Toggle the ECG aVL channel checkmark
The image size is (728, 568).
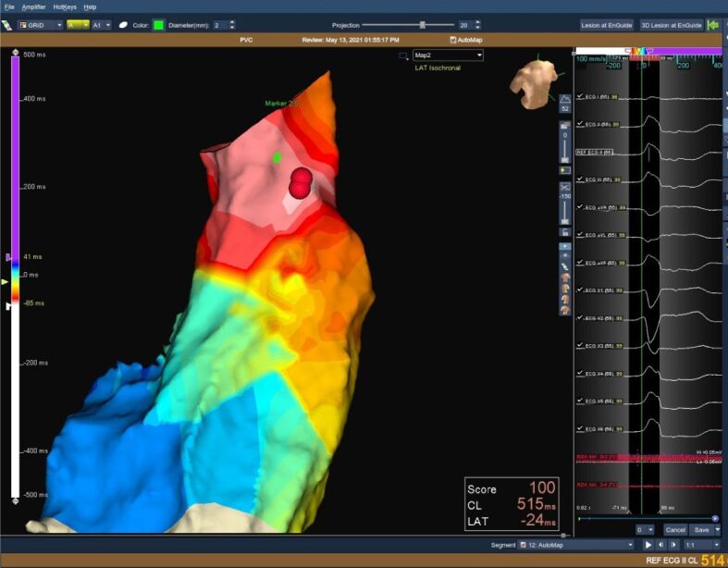pyautogui.click(x=580, y=235)
